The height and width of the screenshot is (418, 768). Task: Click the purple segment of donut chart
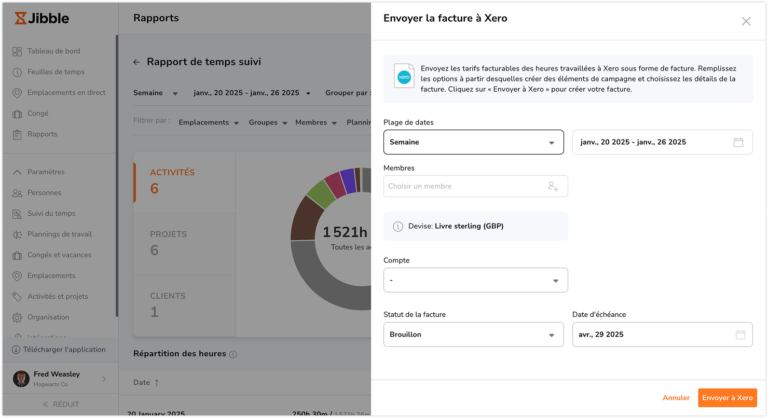click(x=348, y=180)
